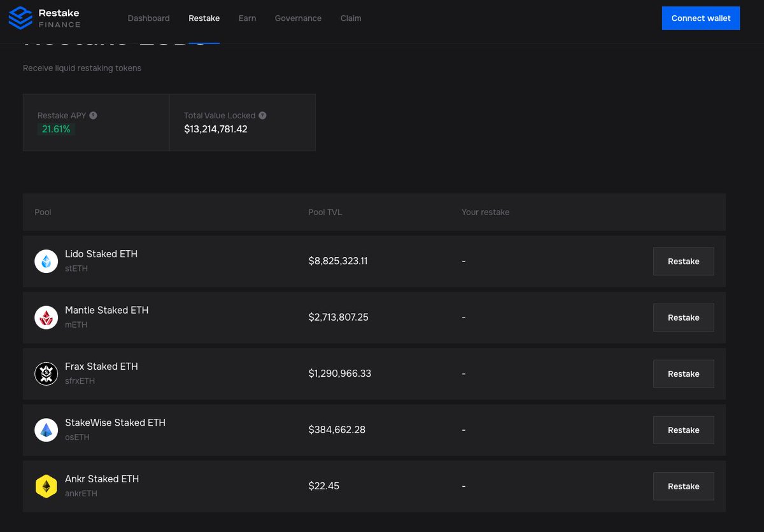Screen dimensions: 764x532
Task: Click the sfrxETH ticker label
Action: coord(80,381)
